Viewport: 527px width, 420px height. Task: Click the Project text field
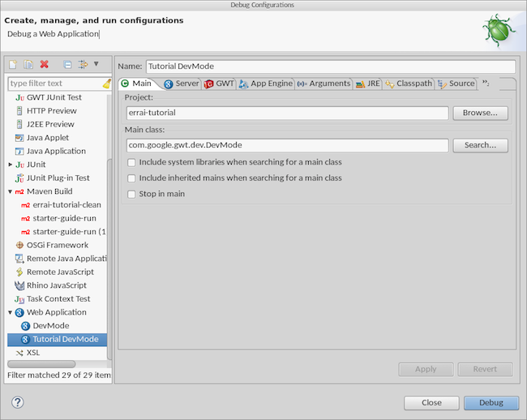(x=287, y=113)
